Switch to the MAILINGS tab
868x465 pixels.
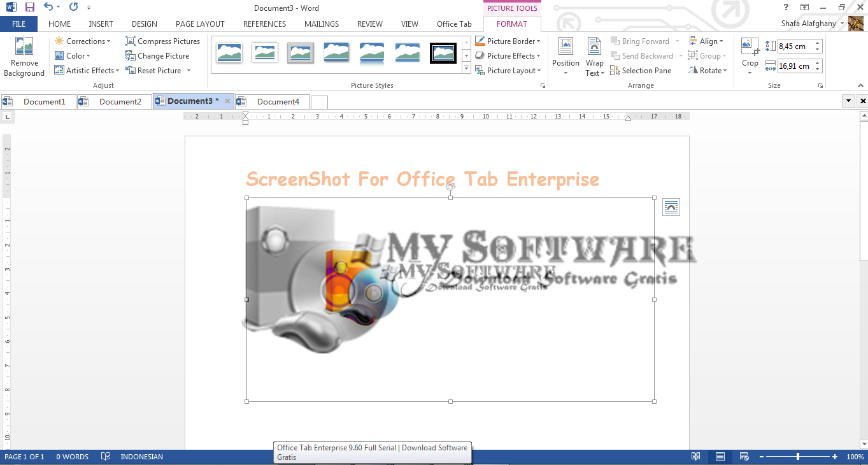click(322, 24)
